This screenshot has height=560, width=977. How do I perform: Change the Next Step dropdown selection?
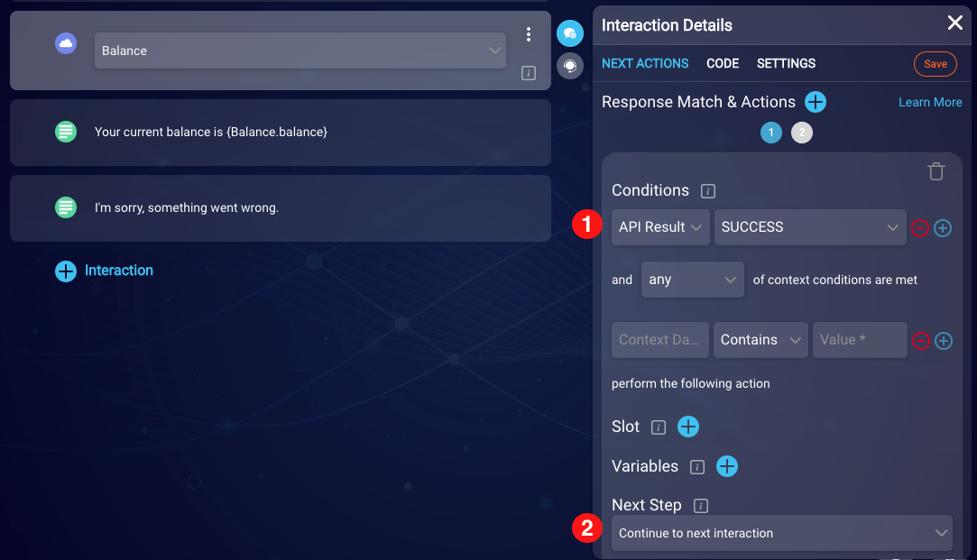tap(781, 533)
